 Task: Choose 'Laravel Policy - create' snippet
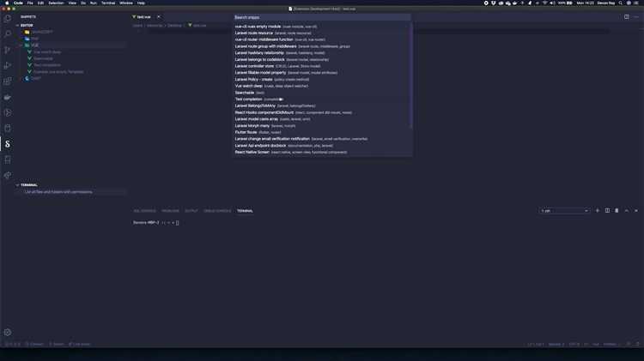(x=322, y=79)
